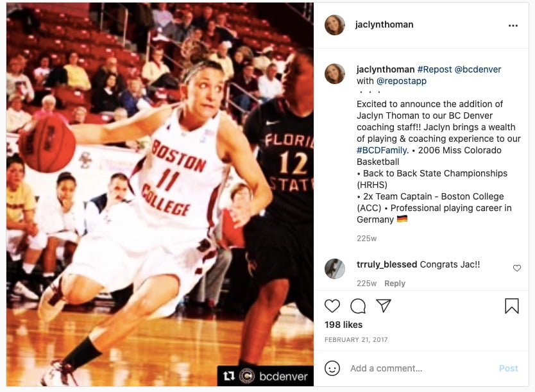Open the comment speech bubble icon

[x=358, y=306]
